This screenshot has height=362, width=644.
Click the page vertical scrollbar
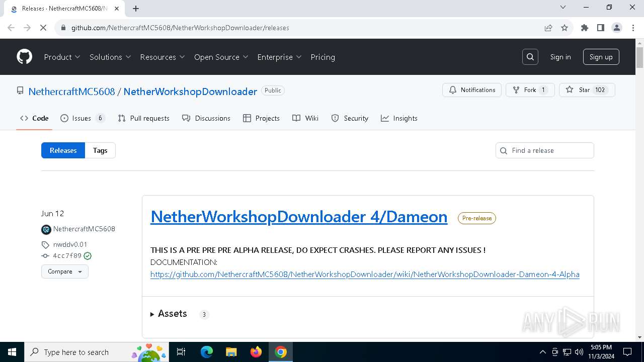[x=640, y=191]
